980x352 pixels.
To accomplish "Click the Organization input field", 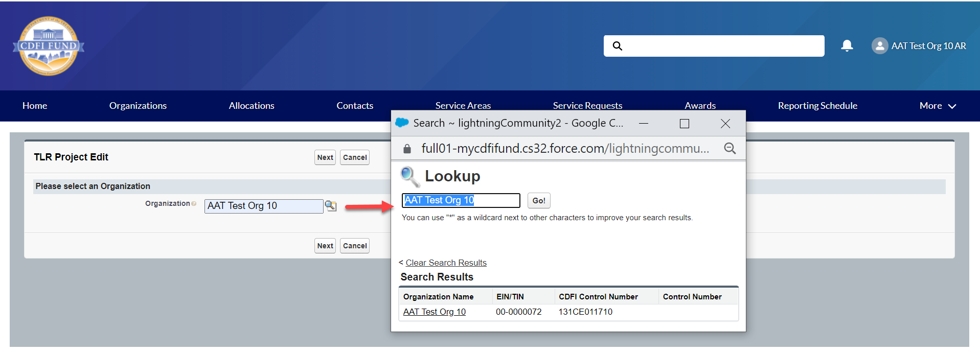I will [264, 206].
